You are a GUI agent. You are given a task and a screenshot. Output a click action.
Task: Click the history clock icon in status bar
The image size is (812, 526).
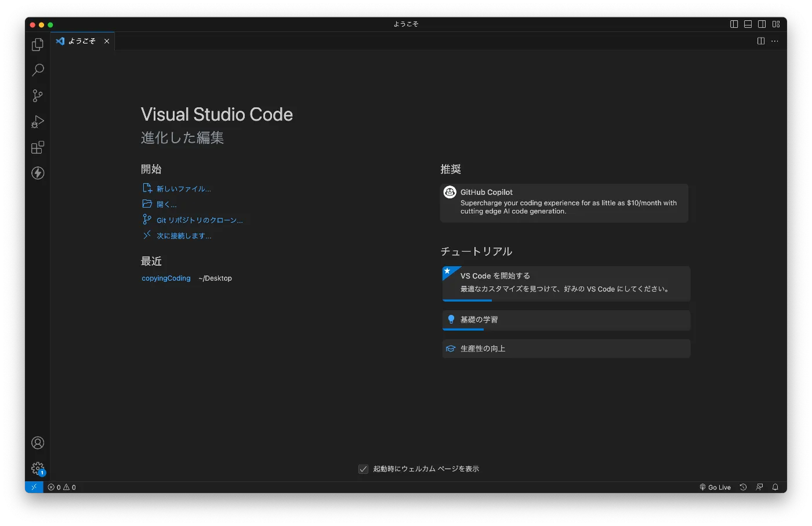(743, 487)
